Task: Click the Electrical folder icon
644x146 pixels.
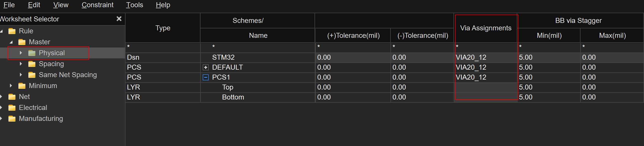Action: coord(12,108)
